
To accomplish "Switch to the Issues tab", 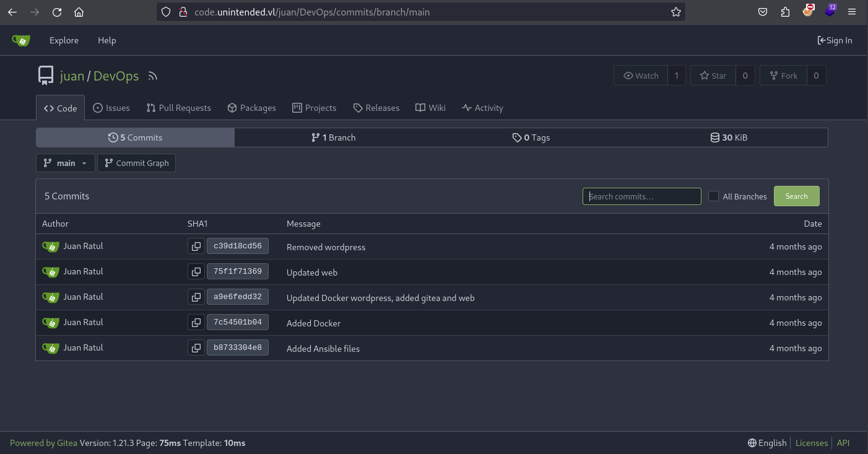I will (x=111, y=108).
